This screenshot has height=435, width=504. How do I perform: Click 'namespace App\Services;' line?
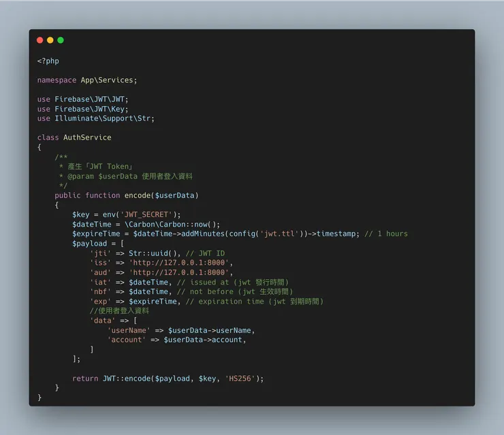pos(87,80)
